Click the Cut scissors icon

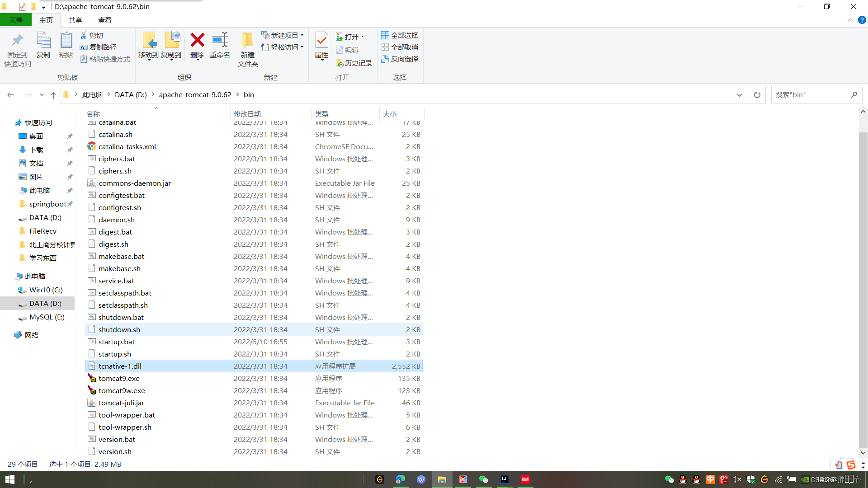pos(84,35)
